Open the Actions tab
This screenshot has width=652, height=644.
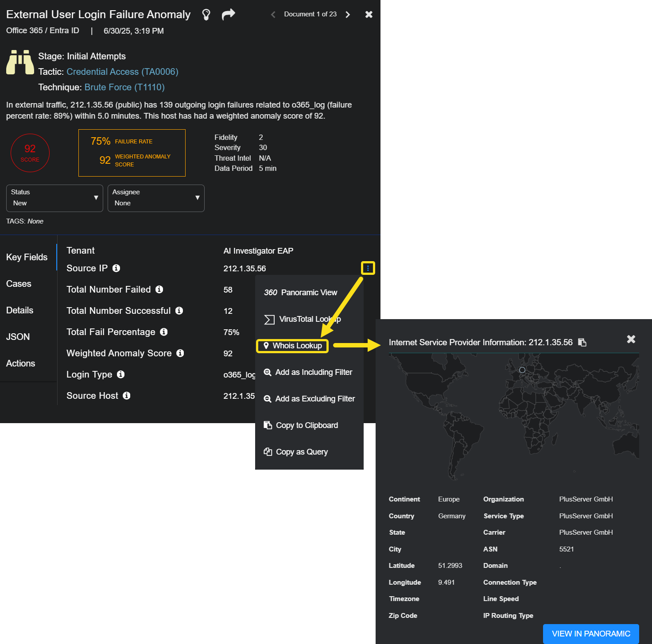[x=21, y=363]
